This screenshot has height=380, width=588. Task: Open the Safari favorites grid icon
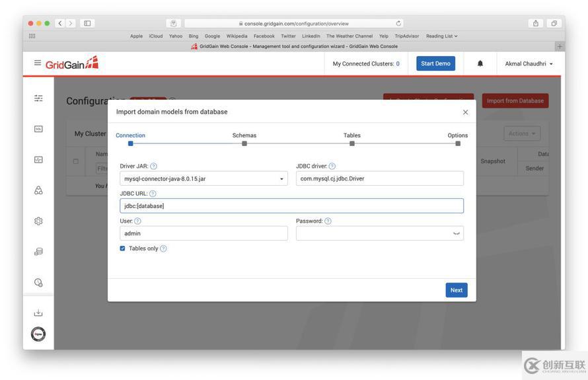[x=32, y=36]
